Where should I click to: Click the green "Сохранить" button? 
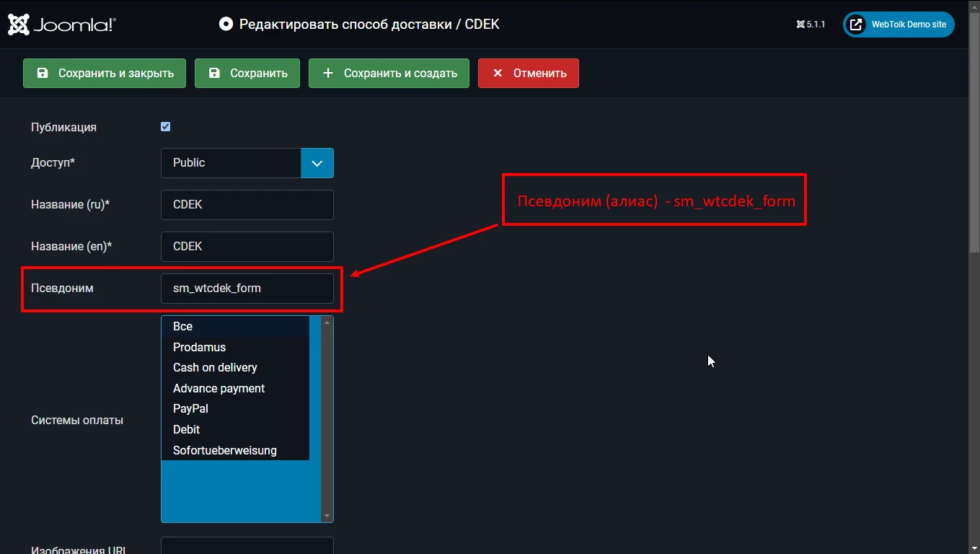(x=247, y=73)
